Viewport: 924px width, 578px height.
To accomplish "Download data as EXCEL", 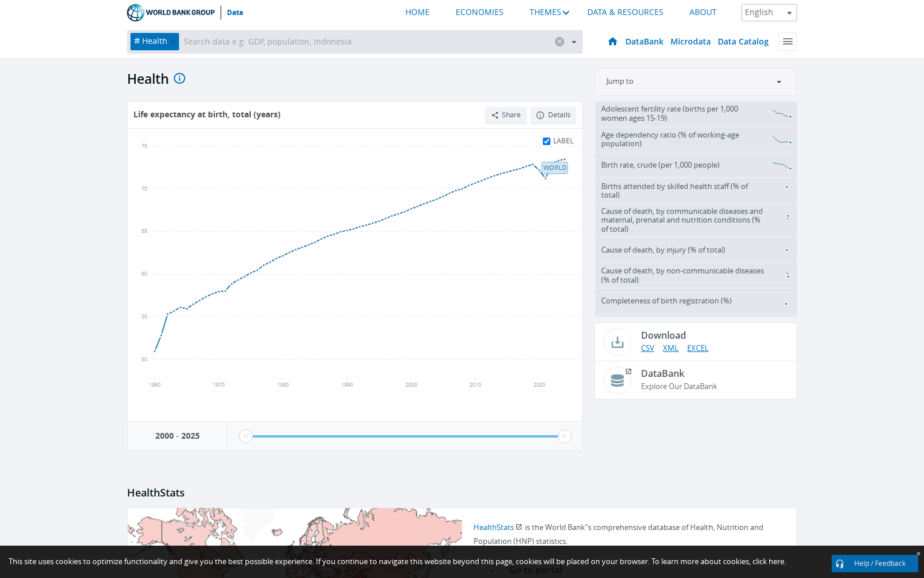I will (698, 348).
